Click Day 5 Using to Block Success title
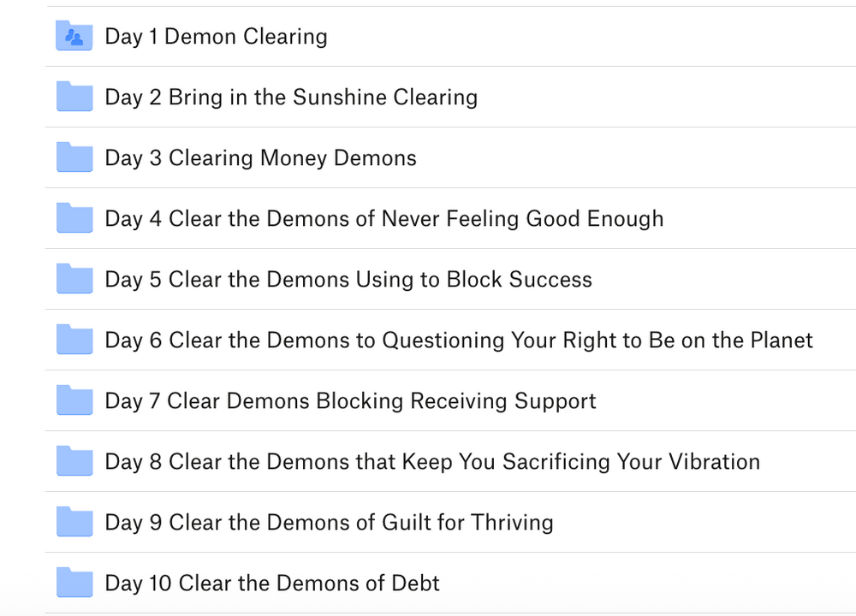This screenshot has width=856, height=616. click(x=348, y=280)
